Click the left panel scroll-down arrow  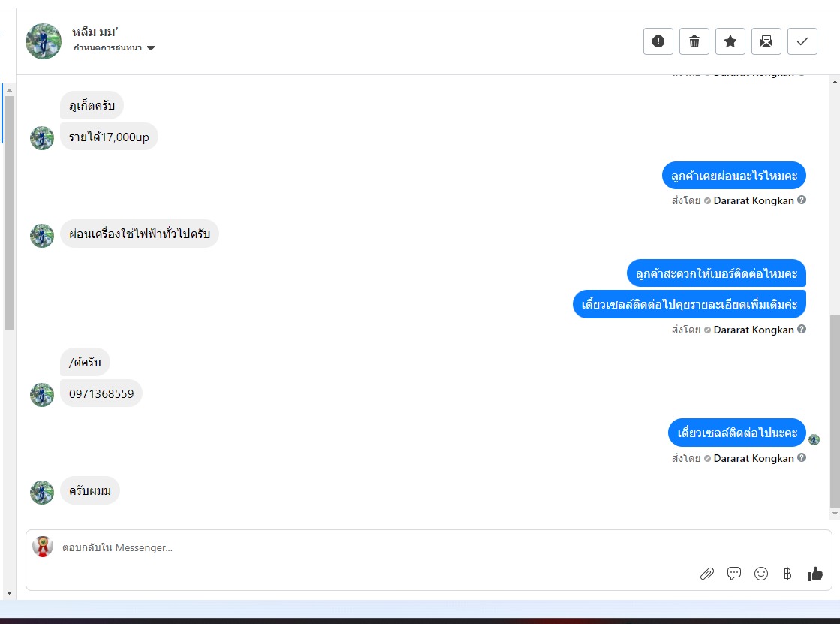coord(9,593)
